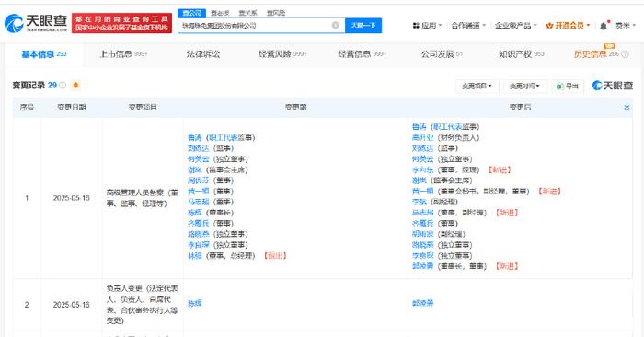Click the help icon next to 历史信息
The image size is (644, 337).
click(625, 54)
